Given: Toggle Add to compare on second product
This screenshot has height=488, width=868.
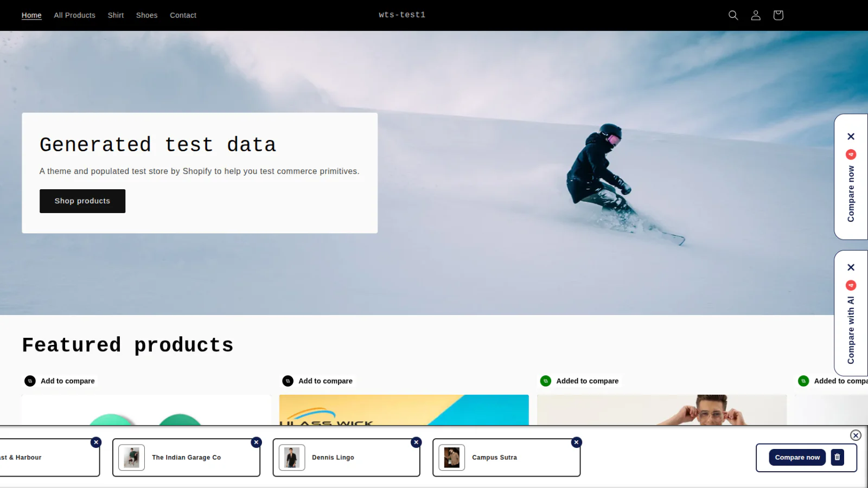Looking at the screenshot, I should (317, 381).
